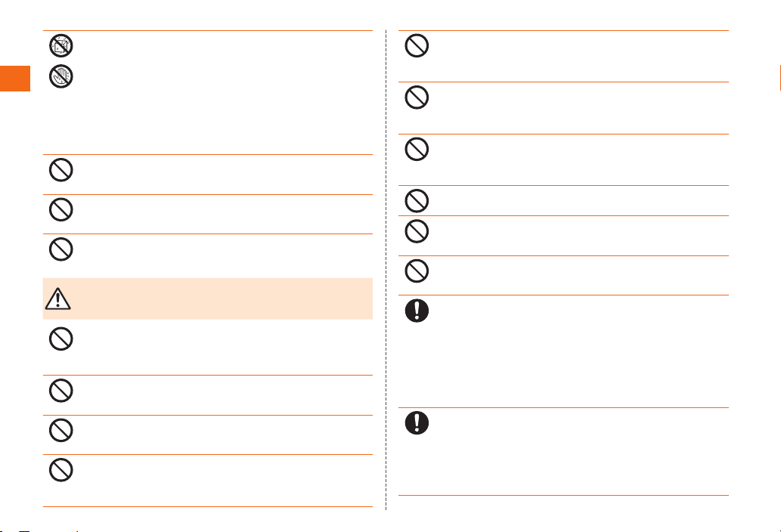The height and width of the screenshot is (532, 781).
Task: Click the topmost prohibition icon in the right column
Action: 417,46
